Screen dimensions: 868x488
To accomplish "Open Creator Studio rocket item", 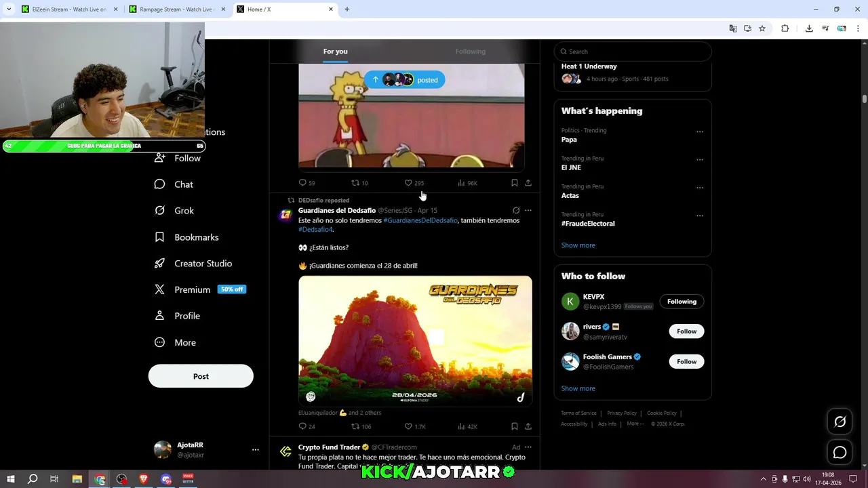I will (193, 264).
